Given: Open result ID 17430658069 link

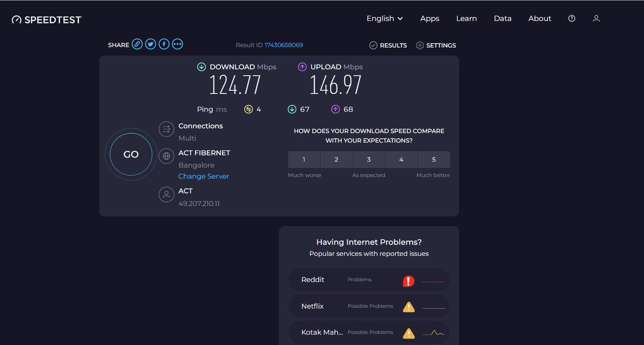Looking at the screenshot, I should [284, 45].
